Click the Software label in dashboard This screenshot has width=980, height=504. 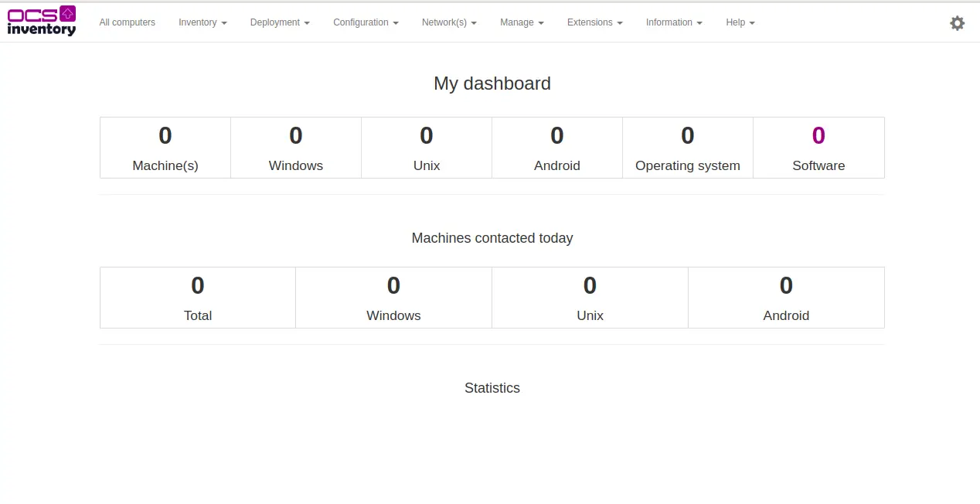(818, 165)
